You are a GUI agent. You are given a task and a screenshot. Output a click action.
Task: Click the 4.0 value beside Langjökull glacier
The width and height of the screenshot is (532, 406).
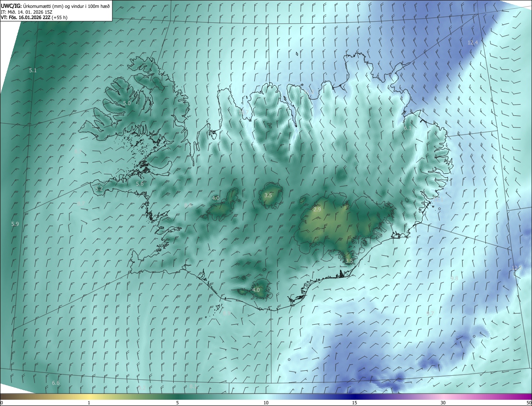point(216,198)
